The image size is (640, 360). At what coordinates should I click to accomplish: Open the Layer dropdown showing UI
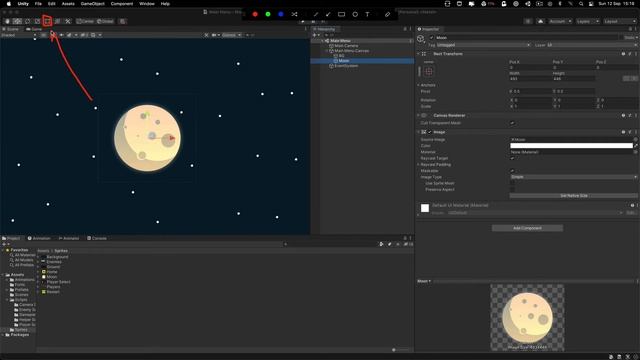tap(591, 45)
